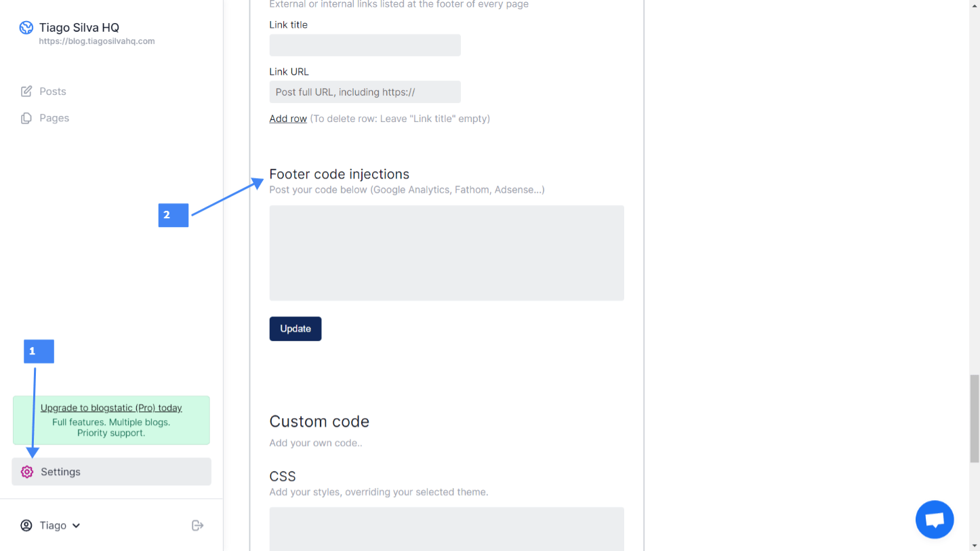Open the chat support bubble
The image size is (980, 551).
coord(935,519)
